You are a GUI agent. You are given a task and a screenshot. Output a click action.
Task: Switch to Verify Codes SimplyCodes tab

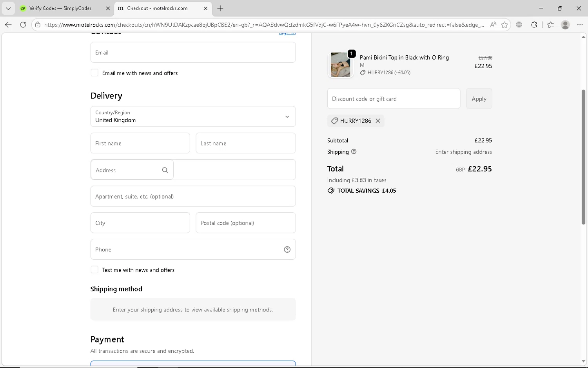[x=61, y=8]
